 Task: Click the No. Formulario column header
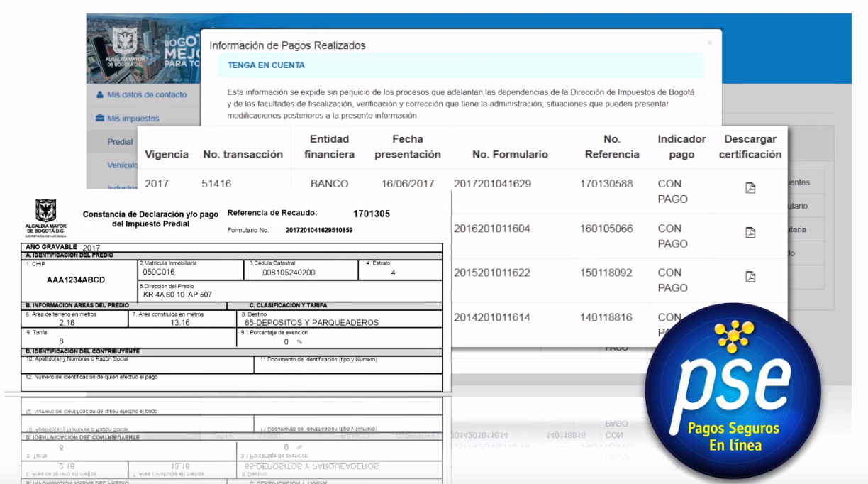point(510,154)
